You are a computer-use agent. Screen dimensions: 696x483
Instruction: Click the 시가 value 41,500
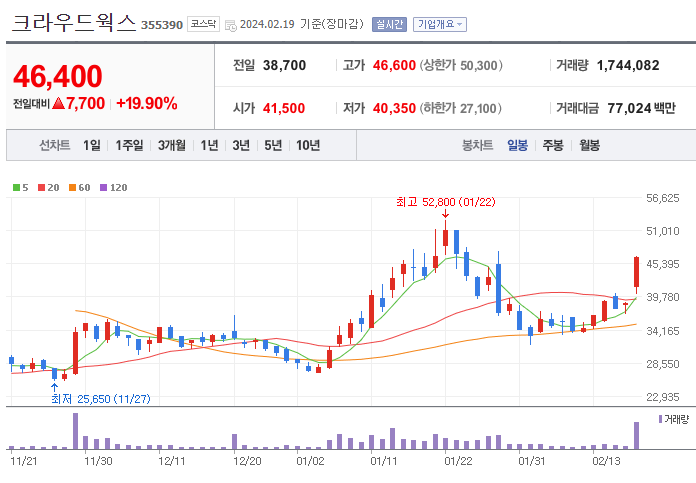(284, 108)
